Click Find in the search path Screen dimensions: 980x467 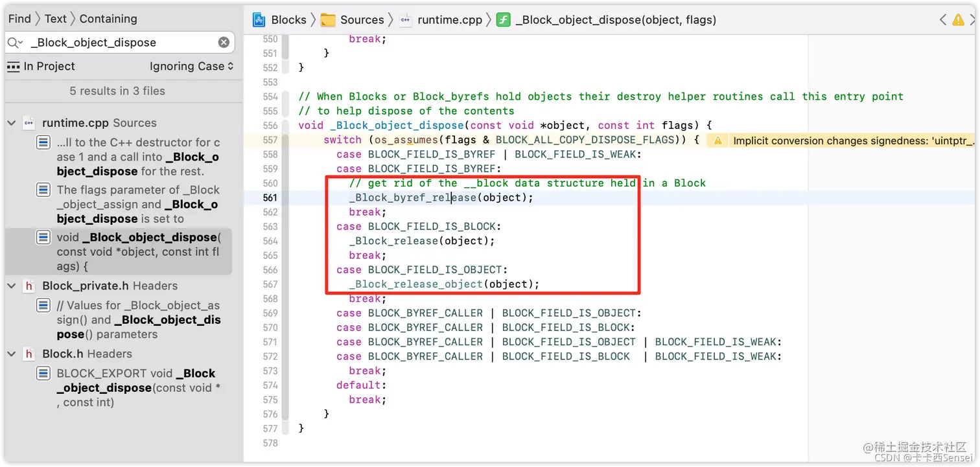[19, 19]
